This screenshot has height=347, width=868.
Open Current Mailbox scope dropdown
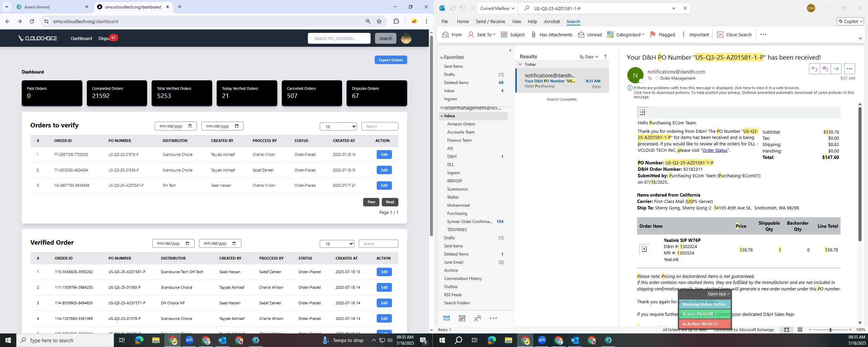click(x=497, y=8)
